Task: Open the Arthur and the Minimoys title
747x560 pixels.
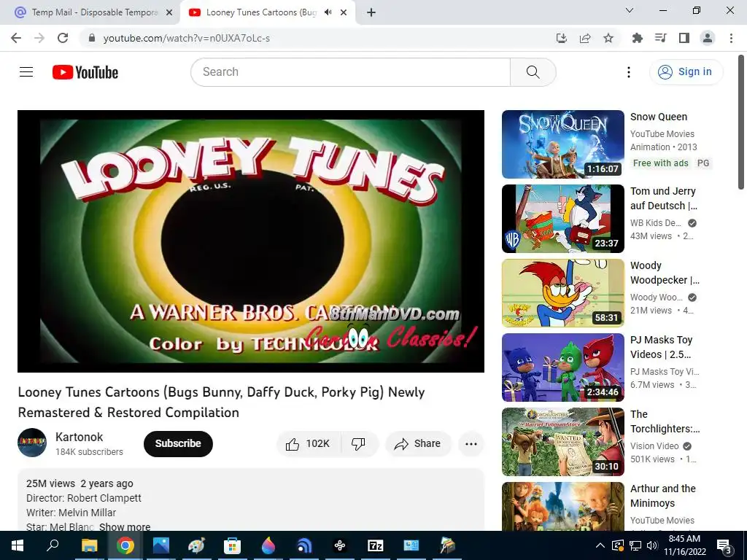Action: 662,496
